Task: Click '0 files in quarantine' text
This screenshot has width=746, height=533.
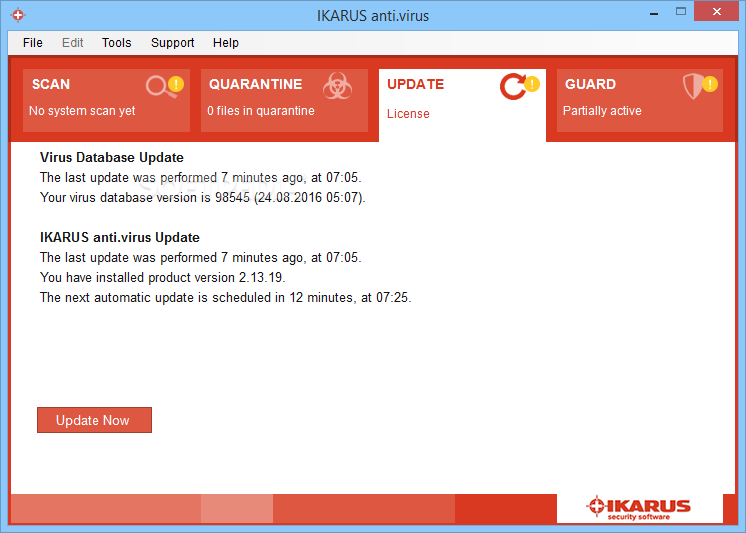Action: [x=261, y=111]
